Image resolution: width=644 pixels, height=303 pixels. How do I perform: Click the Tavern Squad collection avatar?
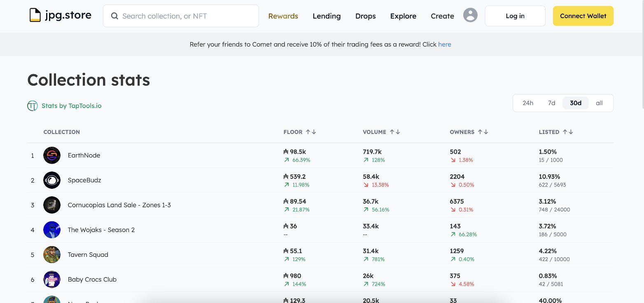click(x=52, y=255)
